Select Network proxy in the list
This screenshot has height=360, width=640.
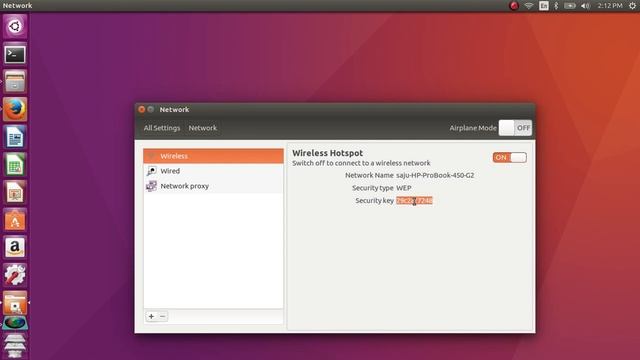click(x=213, y=186)
